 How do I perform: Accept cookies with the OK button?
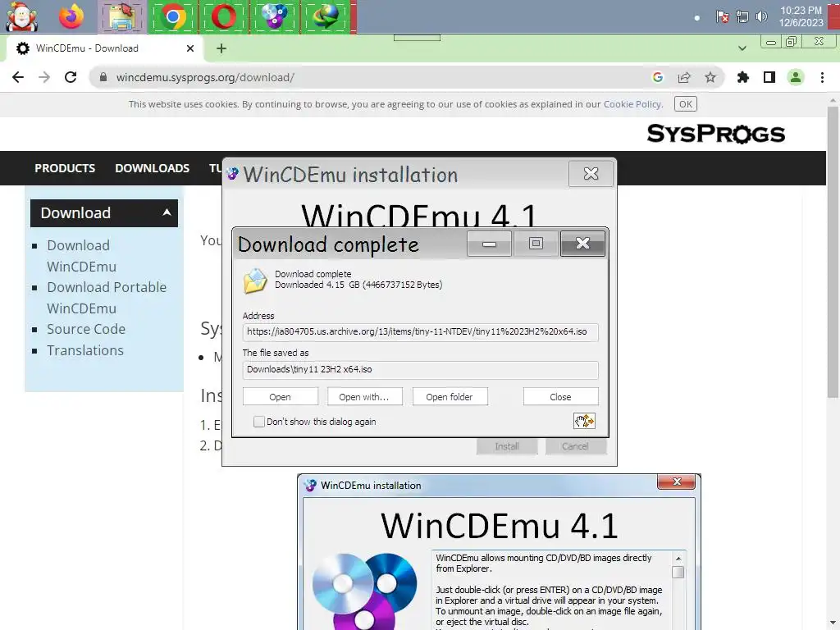tap(686, 104)
